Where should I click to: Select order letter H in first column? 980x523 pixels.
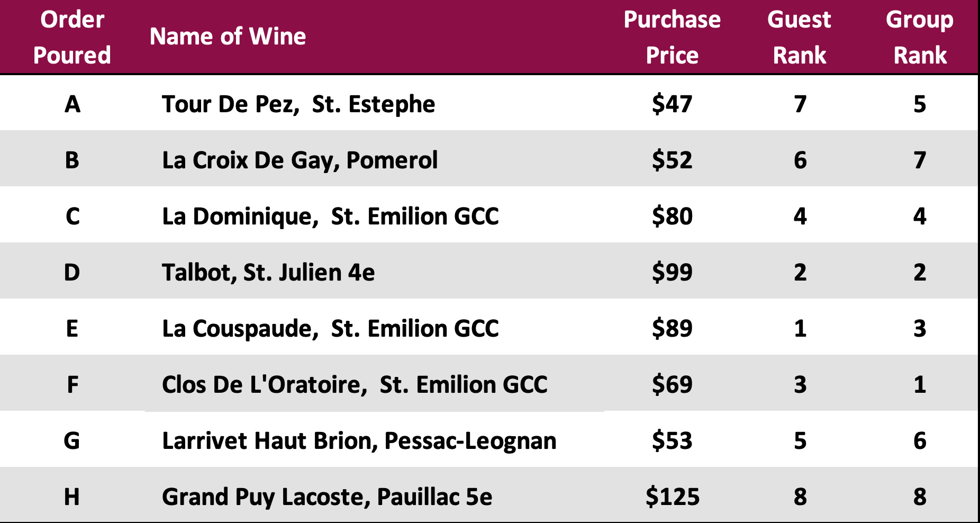[x=72, y=497]
